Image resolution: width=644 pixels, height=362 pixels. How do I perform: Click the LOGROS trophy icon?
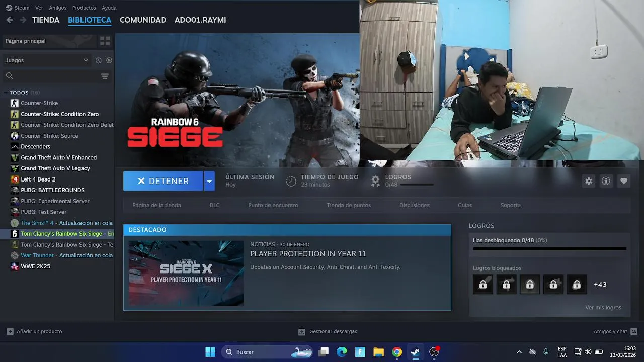(x=375, y=181)
